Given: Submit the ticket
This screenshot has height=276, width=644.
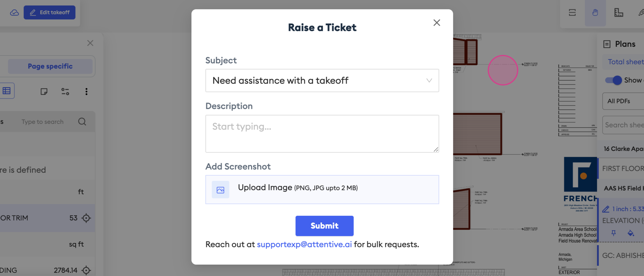Looking at the screenshot, I should [x=324, y=226].
